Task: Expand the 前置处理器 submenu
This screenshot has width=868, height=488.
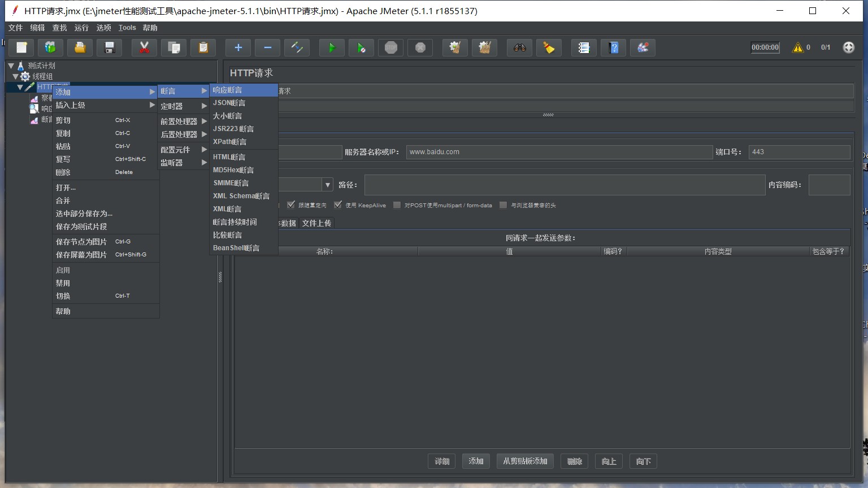Action: pos(184,121)
